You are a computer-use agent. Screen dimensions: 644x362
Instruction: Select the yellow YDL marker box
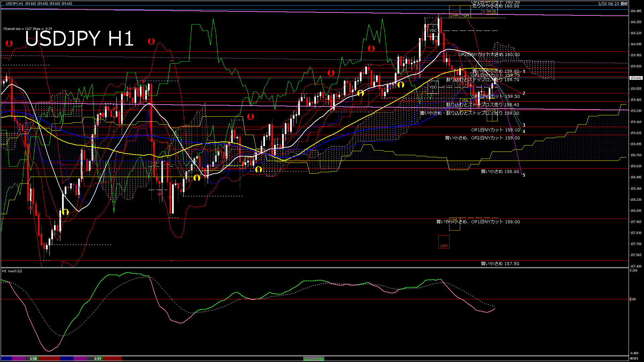(465, 101)
